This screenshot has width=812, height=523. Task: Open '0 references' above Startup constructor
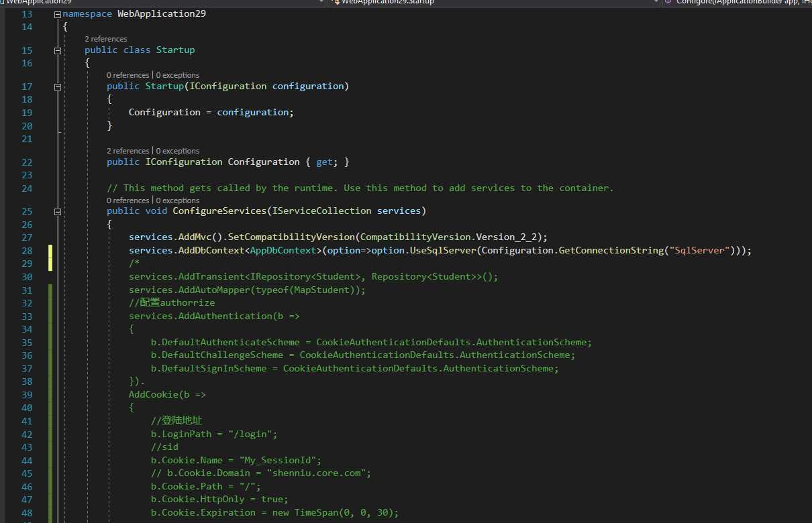click(x=128, y=75)
